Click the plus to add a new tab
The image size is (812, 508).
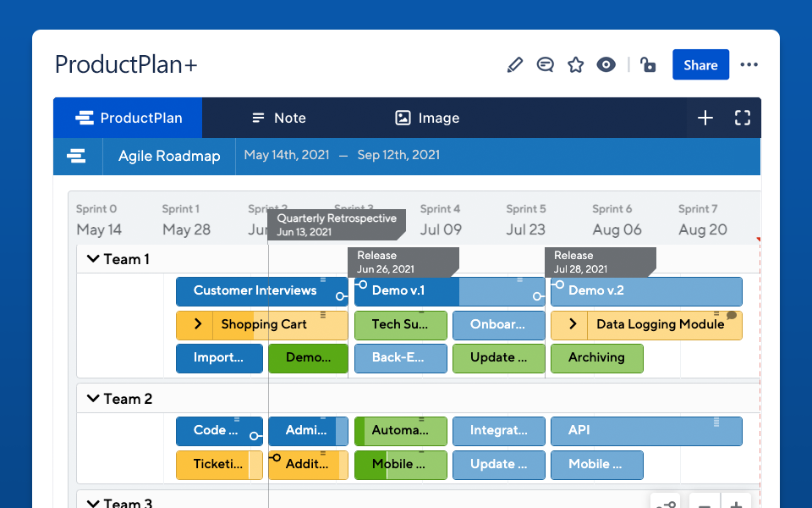pos(705,118)
